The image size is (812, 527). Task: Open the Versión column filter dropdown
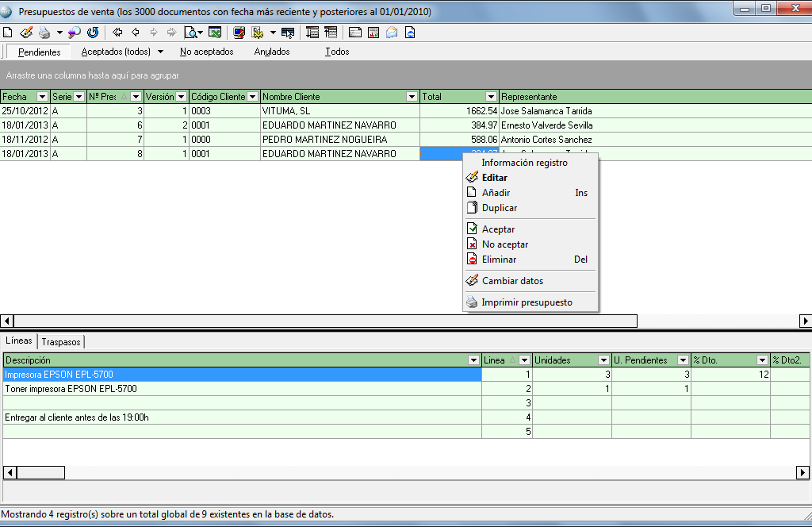coord(182,97)
